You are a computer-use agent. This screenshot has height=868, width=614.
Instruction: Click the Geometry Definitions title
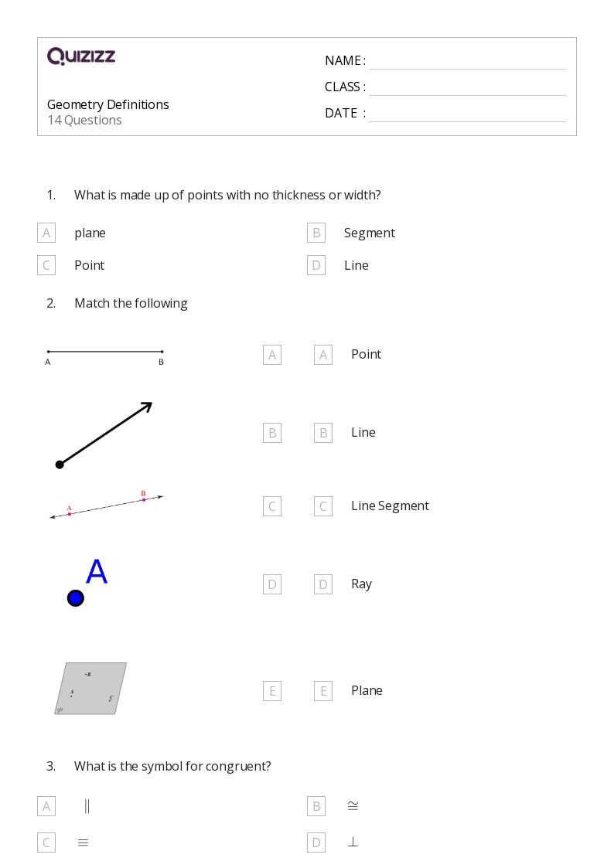[108, 104]
